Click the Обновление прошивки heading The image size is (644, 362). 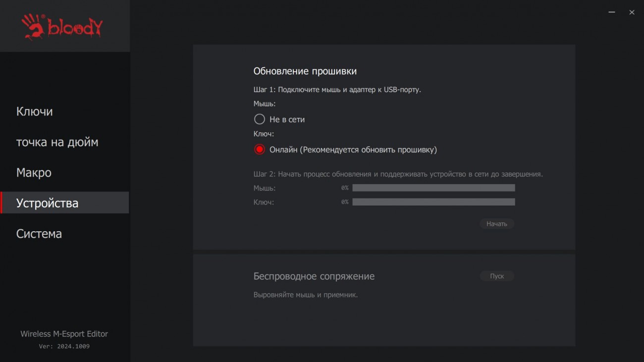tap(305, 71)
